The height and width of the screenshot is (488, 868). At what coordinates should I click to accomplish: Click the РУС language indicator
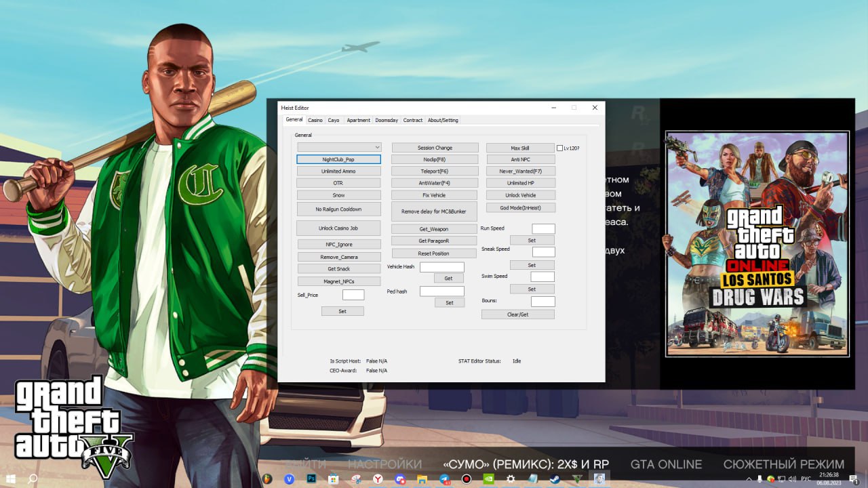806,479
